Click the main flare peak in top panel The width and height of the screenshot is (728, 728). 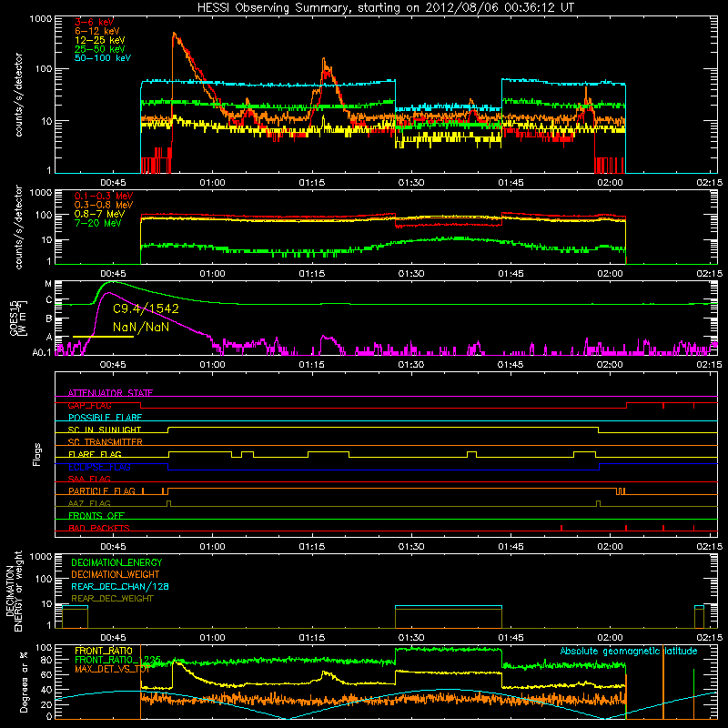(174, 35)
